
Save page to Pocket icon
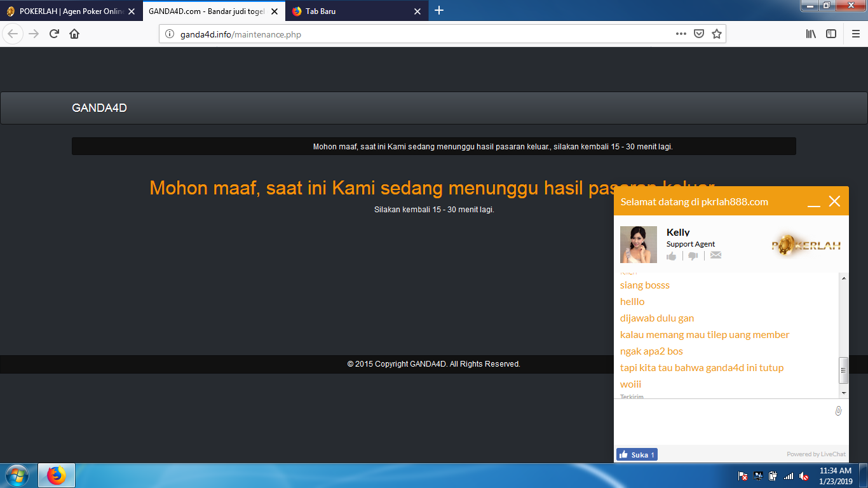click(699, 34)
